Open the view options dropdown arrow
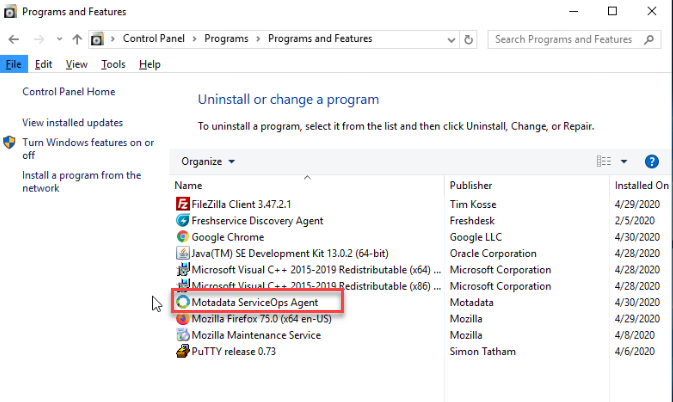The height and width of the screenshot is (402, 673). point(624,161)
